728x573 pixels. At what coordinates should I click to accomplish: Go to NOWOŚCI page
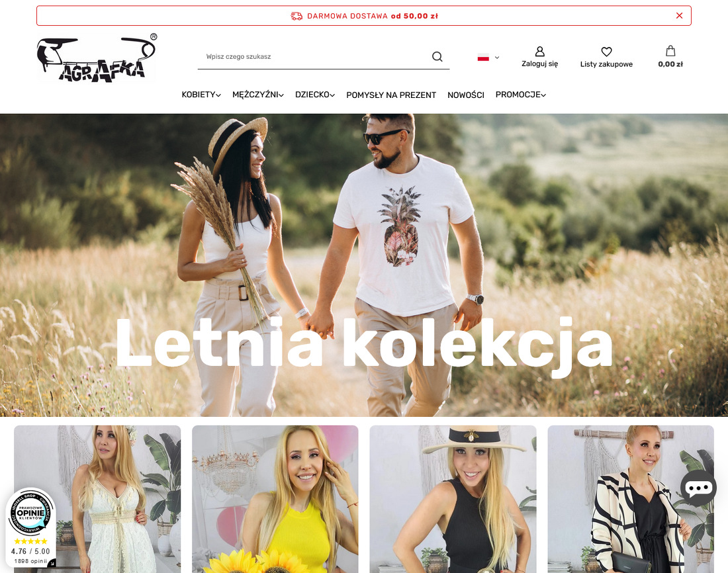click(x=466, y=95)
